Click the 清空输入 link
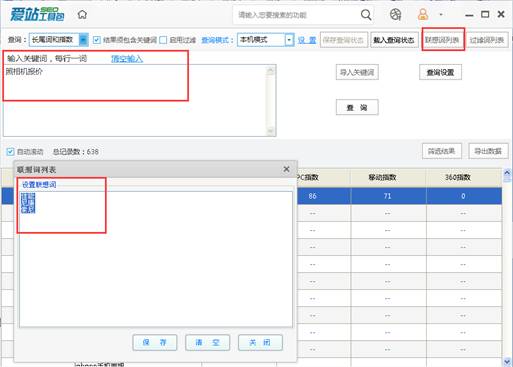This screenshot has width=513, height=367. (x=127, y=59)
